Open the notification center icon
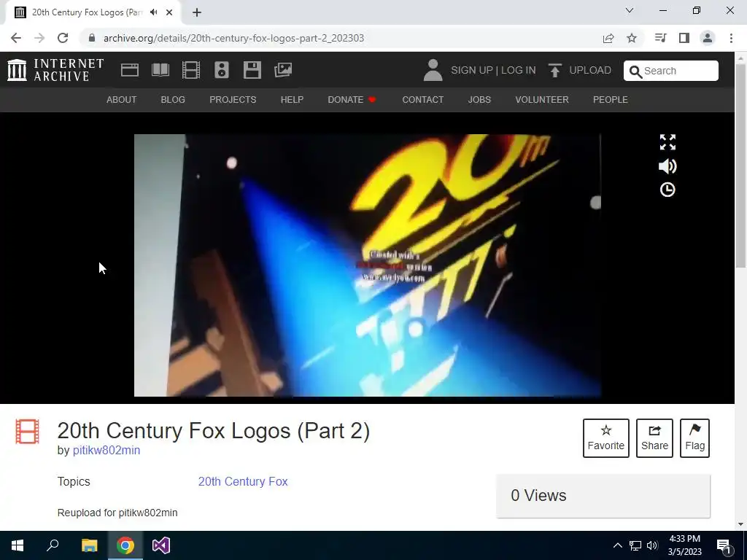The height and width of the screenshot is (560, 747). (724, 545)
